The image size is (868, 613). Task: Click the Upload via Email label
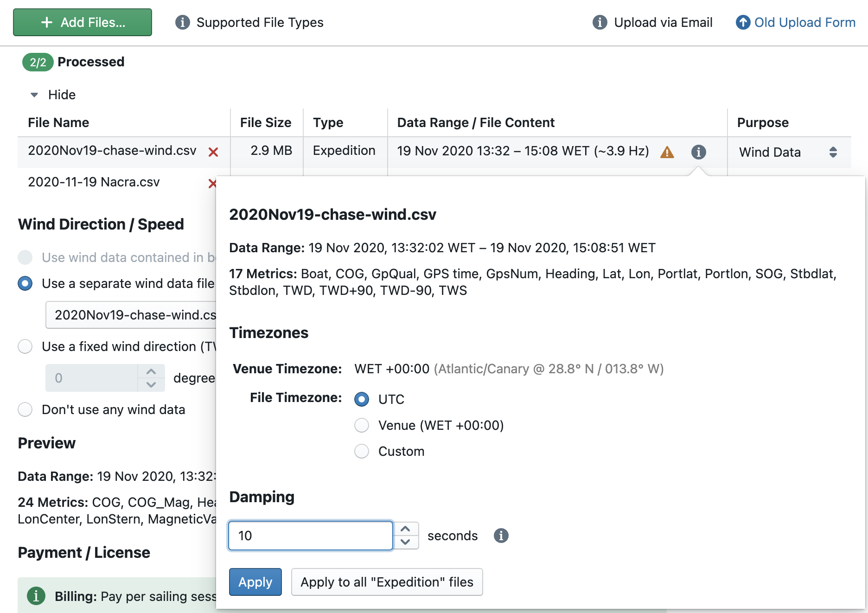[x=663, y=22]
